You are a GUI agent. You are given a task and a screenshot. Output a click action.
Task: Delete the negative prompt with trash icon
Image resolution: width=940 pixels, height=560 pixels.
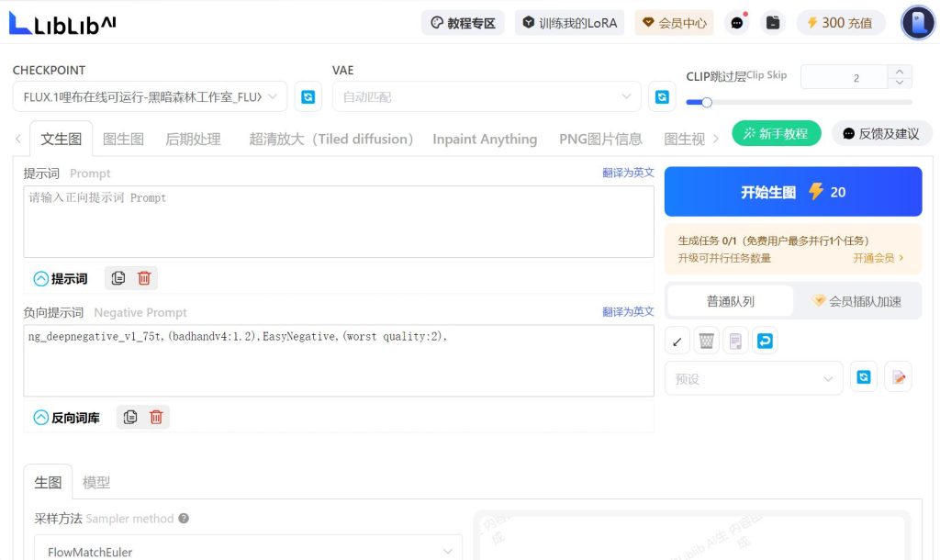[x=156, y=418]
